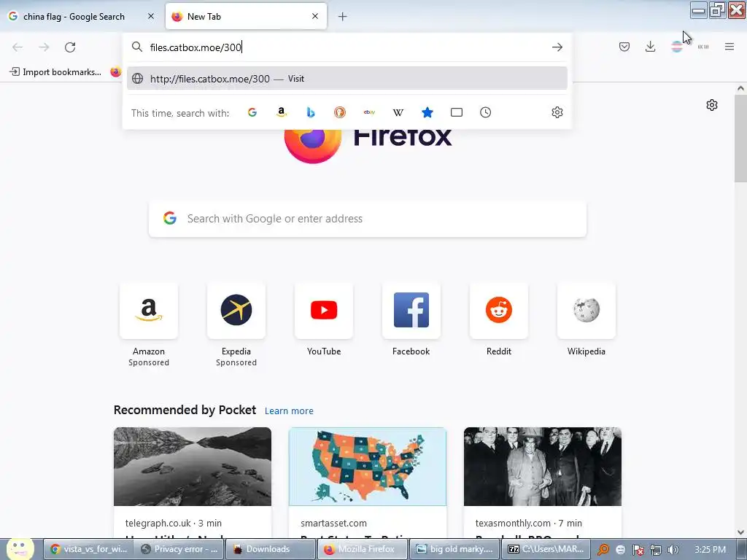Search this time with Wikipedia
747x560 pixels.
click(x=398, y=112)
